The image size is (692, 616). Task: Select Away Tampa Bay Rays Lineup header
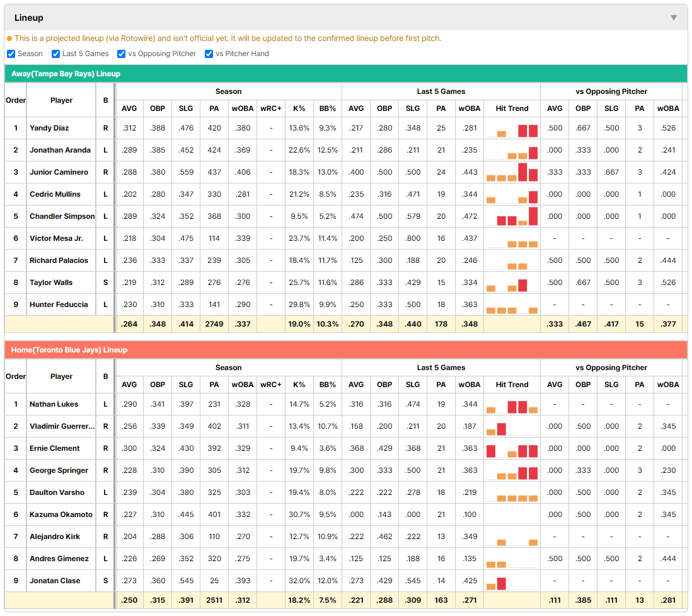(x=66, y=74)
